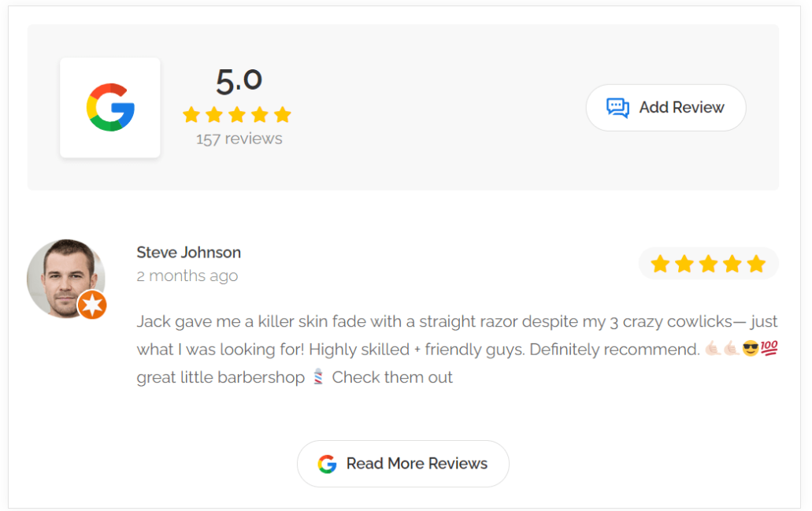Click the middle star of the overall rating
Screen dimensions: 812x511
click(237, 115)
